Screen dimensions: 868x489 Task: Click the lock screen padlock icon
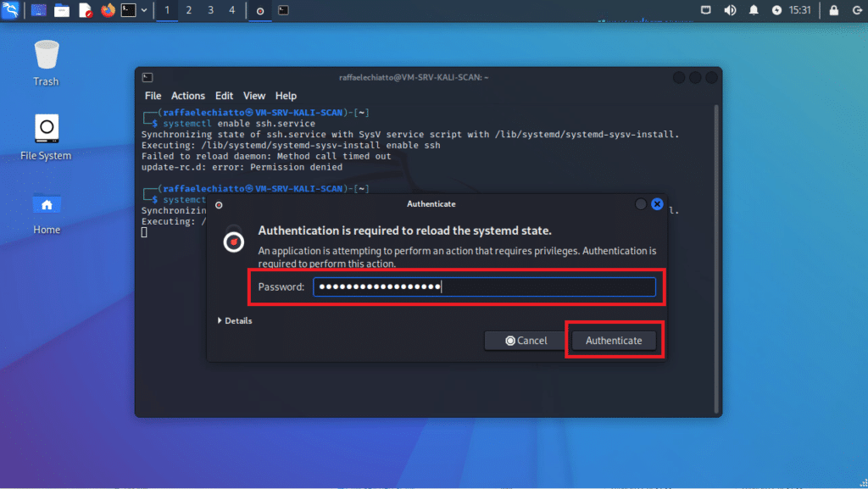[x=833, y=10]
